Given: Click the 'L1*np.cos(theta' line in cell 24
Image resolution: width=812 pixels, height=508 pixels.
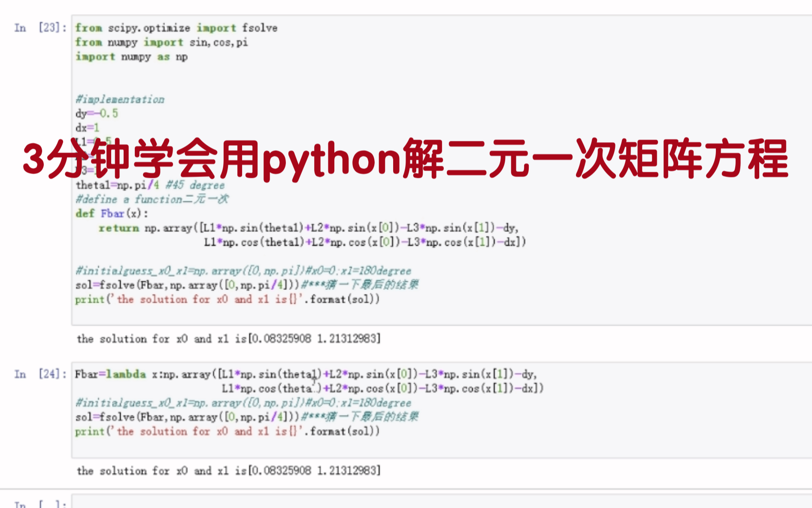Looking at the screenshot, I should pos(383,389).
